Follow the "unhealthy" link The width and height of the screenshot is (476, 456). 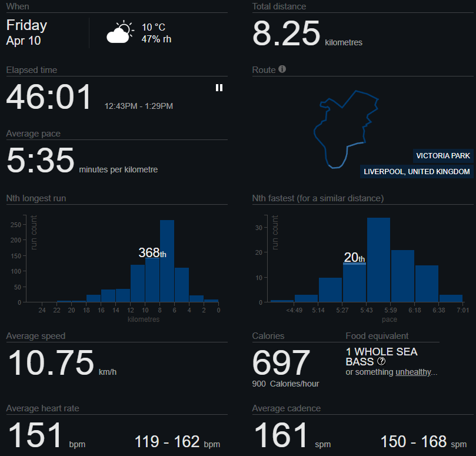pos(414,372)
